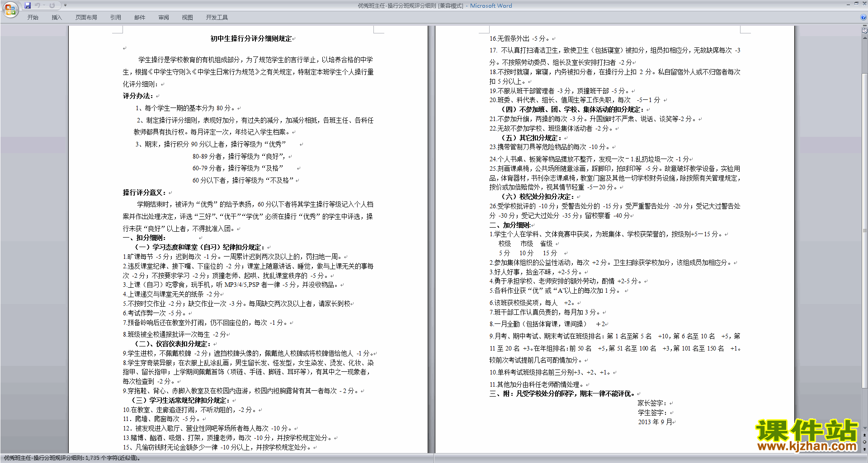
Task: Open the 视图 ribbon tab
Action: pyautogui.click(x=188, y=18)
